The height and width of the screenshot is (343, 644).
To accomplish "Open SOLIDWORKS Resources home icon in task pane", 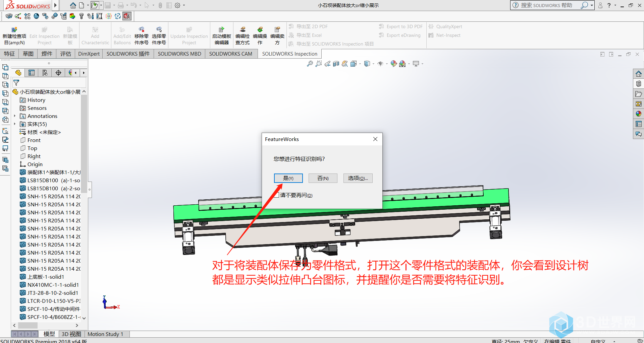I will (639, 74).
